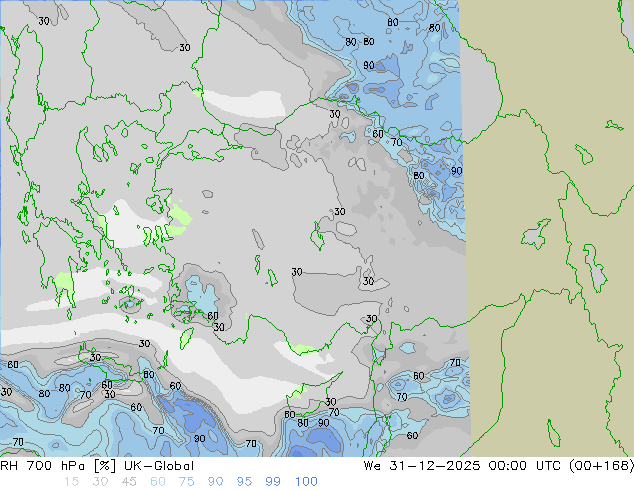Click the "RH 700 hPa [%]" map title

[58, 466]
